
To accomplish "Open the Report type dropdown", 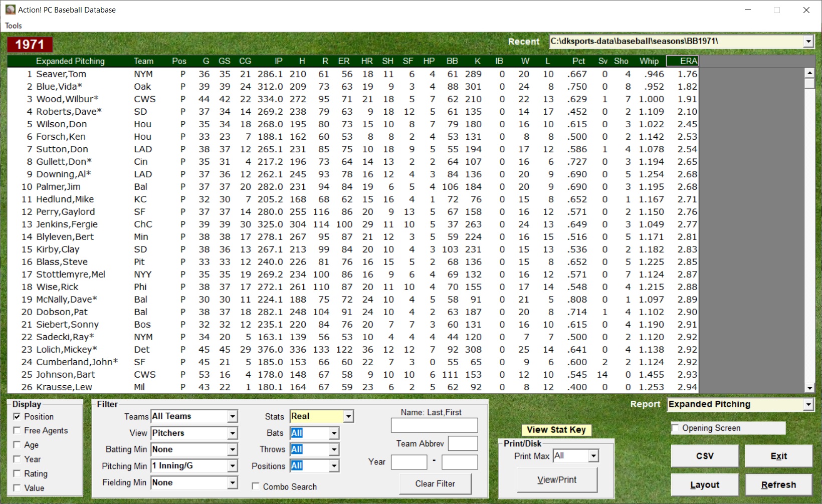I will 808,404.
